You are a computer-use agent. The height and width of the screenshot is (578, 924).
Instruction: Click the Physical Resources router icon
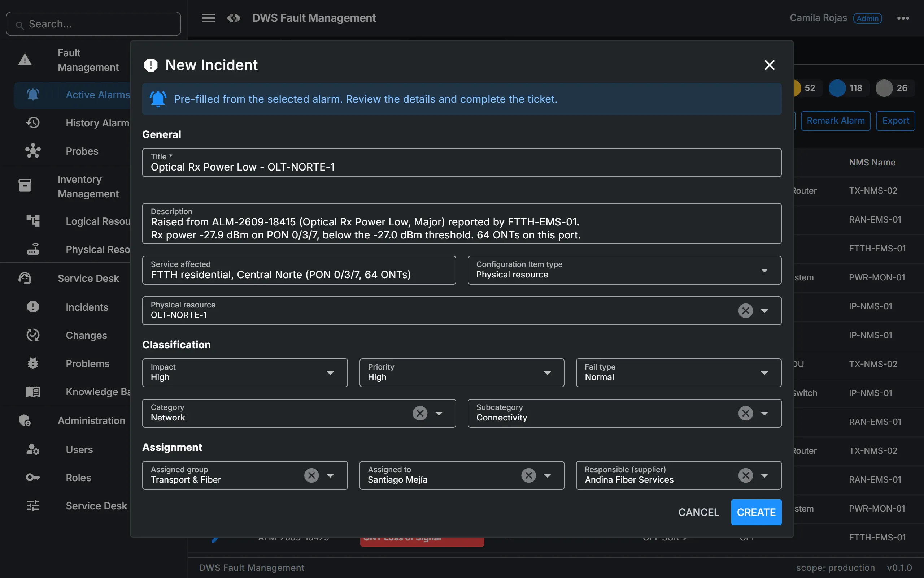33,249
